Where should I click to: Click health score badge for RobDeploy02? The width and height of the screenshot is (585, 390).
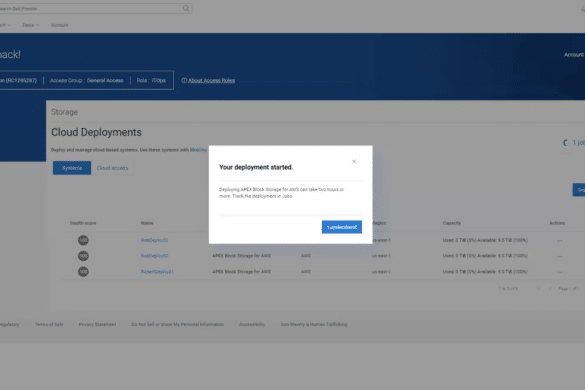point(83,240)
